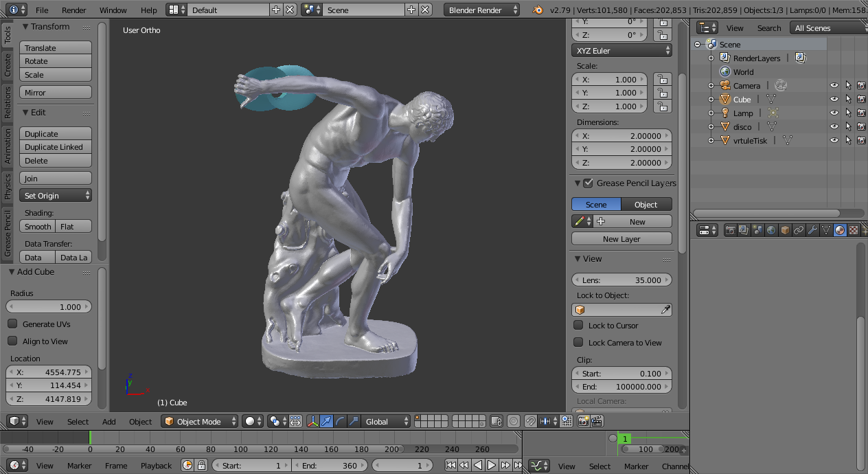Click the Cube mesh data icon in outliner
Image resolution: width=868 pixels, height=474 pixels.
(771, 100)
